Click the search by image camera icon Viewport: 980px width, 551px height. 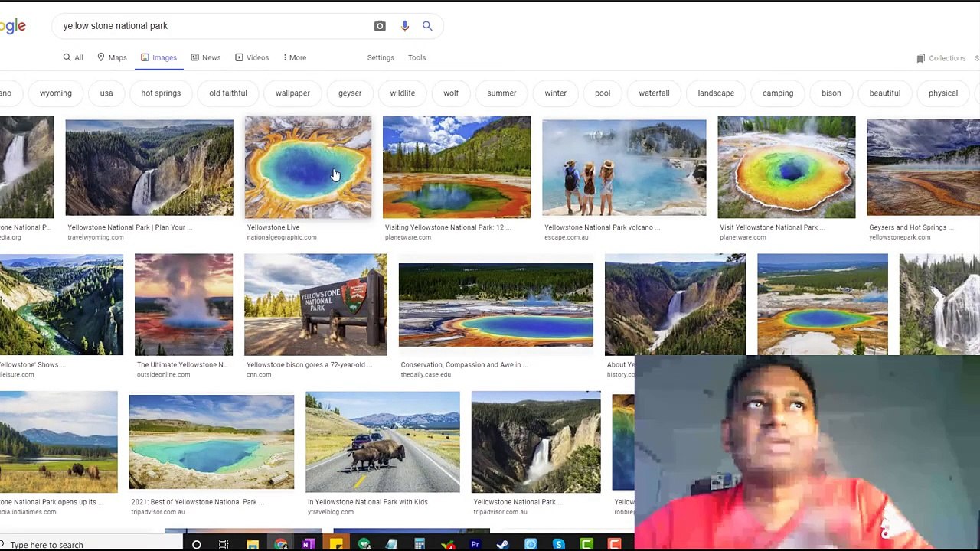click(380, 26)
